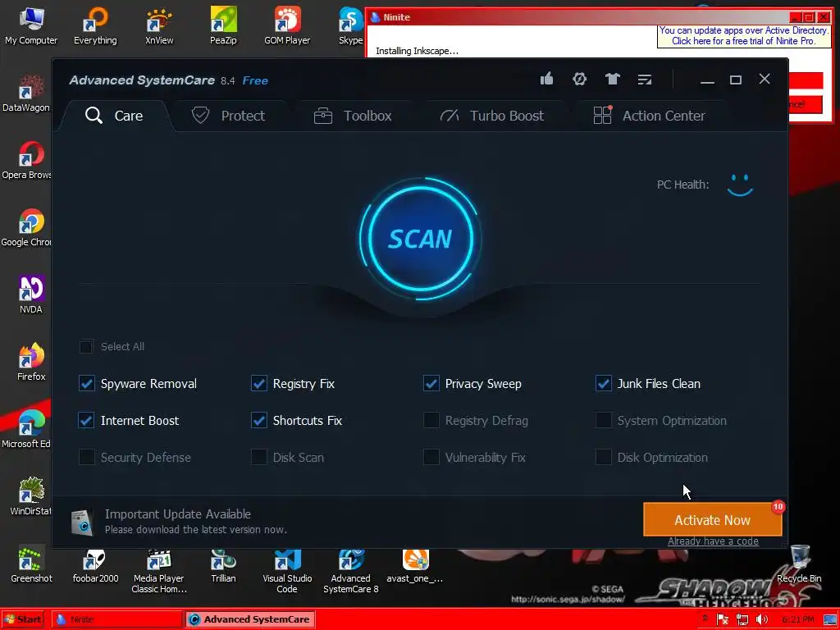Uncheck Privacy Sweep
840x630 pixels.
[431, 384]
